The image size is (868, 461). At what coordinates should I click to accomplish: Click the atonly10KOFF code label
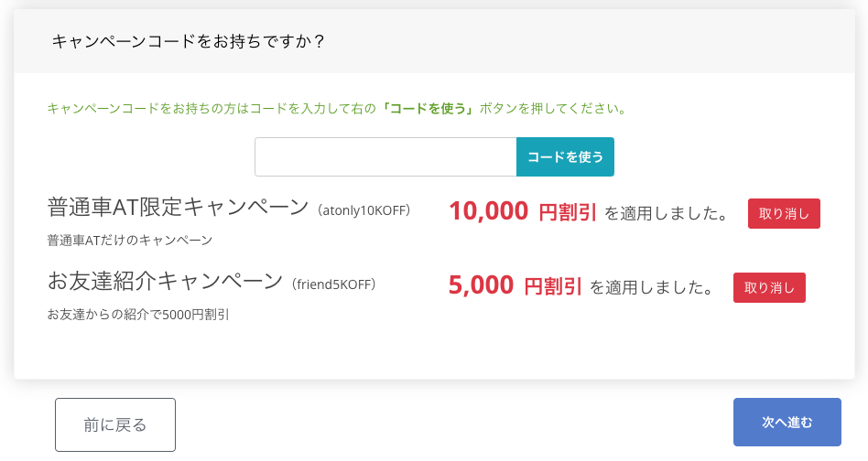click(364, 210)
